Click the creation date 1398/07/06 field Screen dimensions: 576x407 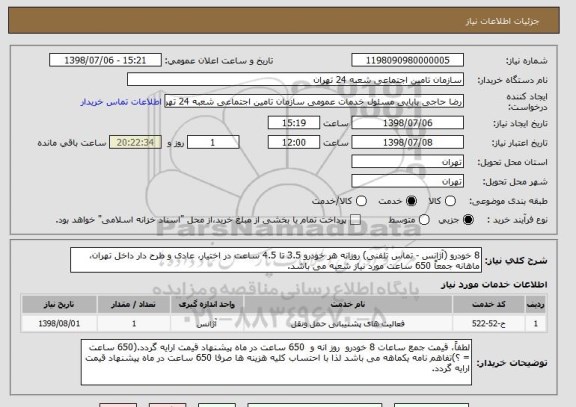[x=407, y=123]
